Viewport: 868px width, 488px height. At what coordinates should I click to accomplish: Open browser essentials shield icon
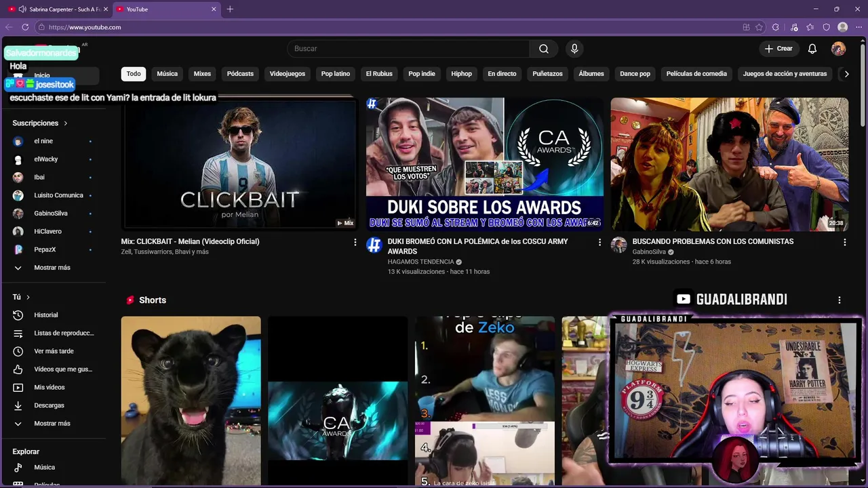point(826,27)
